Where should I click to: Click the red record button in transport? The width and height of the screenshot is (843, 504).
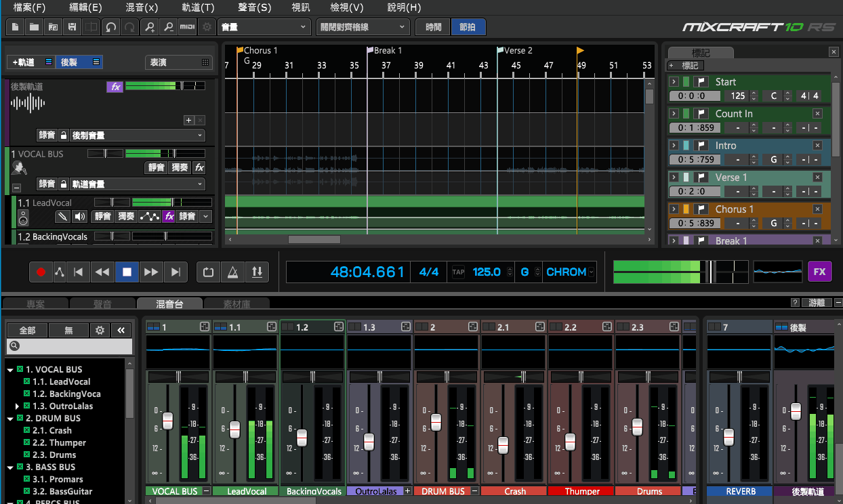pyautogui.click(x=41, y=272)
